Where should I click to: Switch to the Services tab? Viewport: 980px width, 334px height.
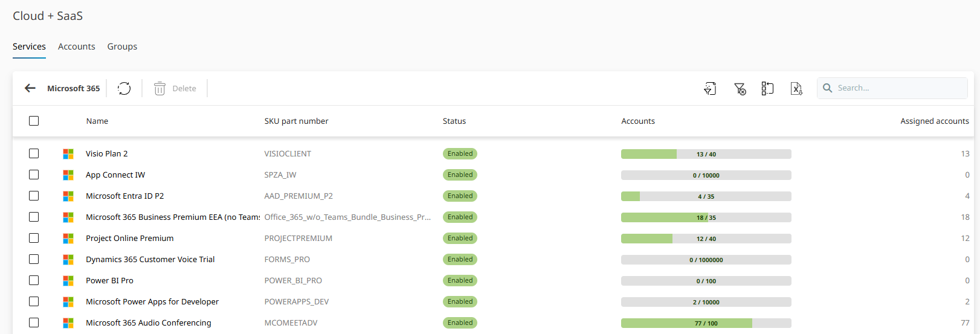pos(29,47)
